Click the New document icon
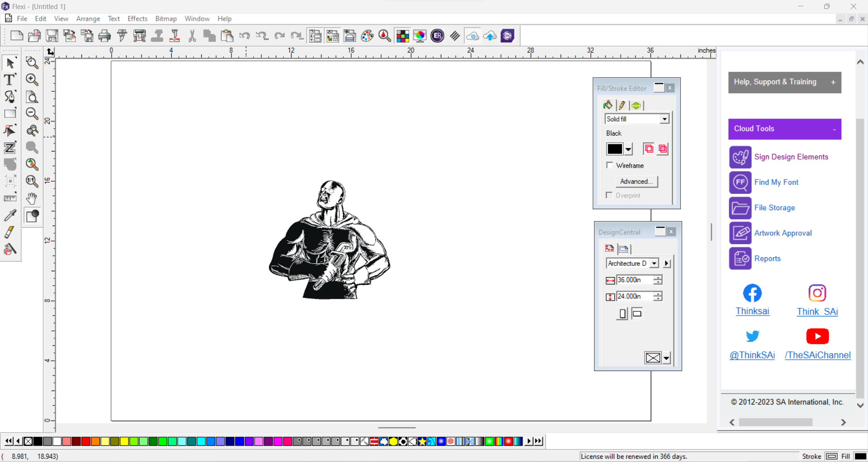The image size is (868, 462). [x=17, y=36]
